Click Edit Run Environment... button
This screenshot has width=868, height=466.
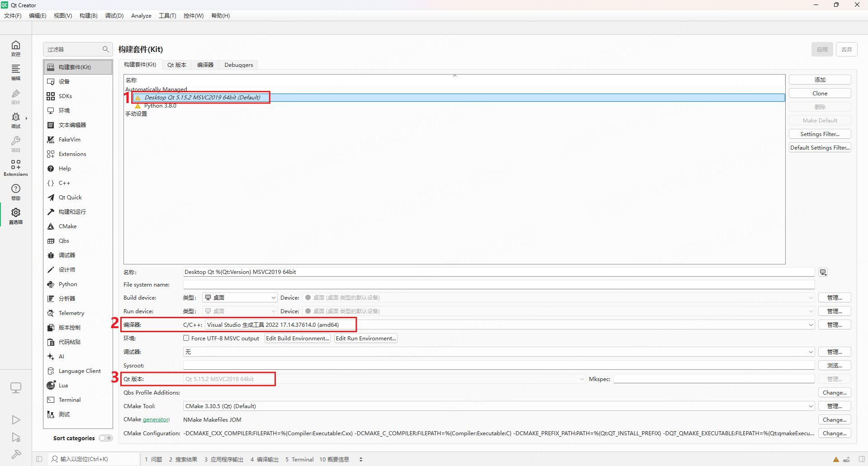click(x=366, y=339)
